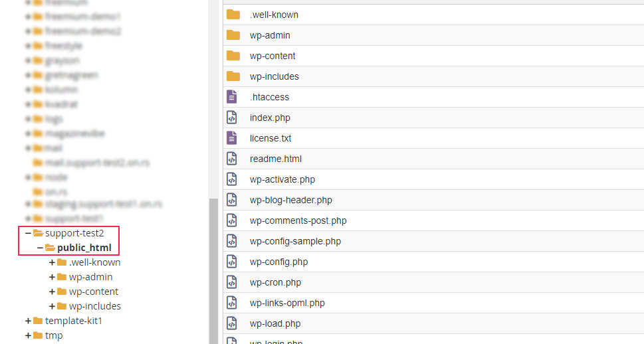Image resolution: width=644 pixels, height=344 pixels.
Task: Click the wp-activate.php file icon
Action: [x=232, y=179]
